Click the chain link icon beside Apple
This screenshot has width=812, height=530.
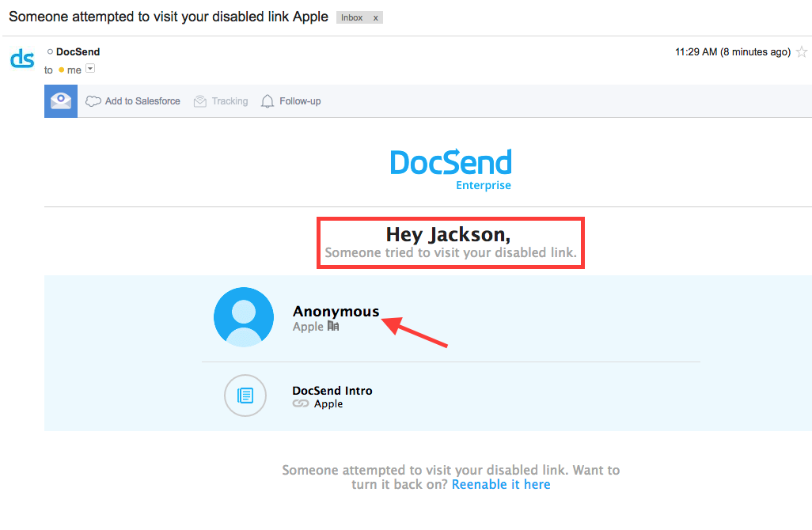coord(301,403)
